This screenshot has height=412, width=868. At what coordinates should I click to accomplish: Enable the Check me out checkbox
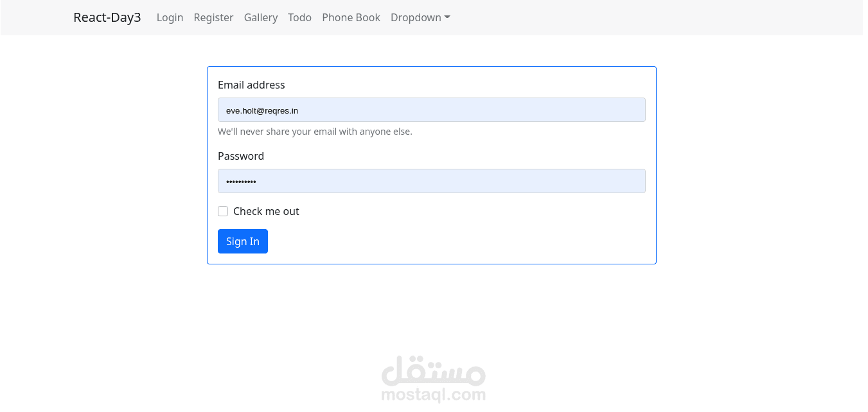(x=223, y=211)
